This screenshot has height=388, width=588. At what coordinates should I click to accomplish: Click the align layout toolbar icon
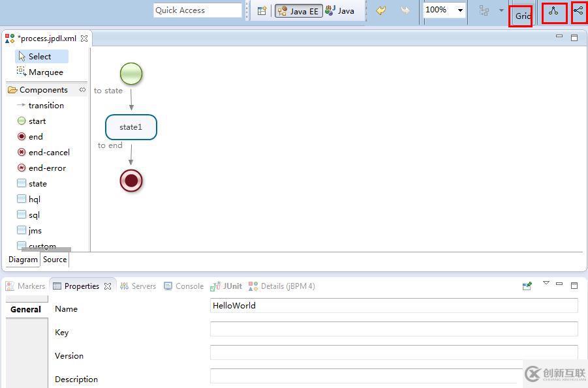(484, 10)
